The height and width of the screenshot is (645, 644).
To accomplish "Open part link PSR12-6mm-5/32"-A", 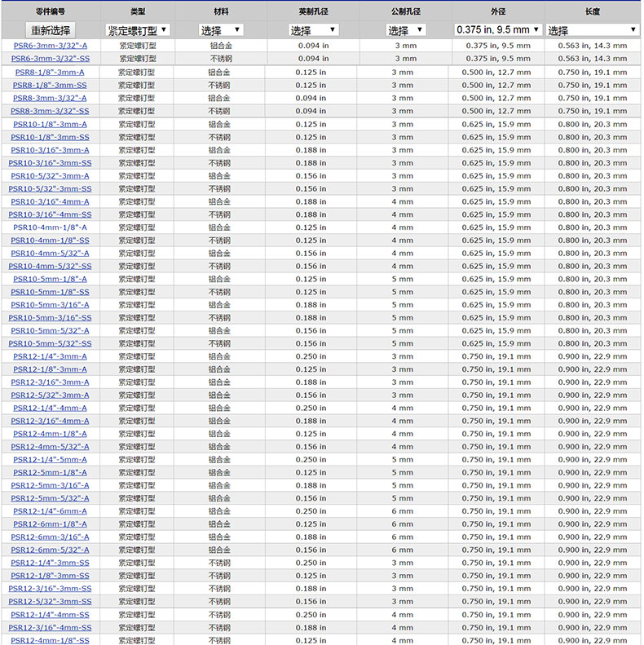I will pyautogui.click(x=51, y=550).
